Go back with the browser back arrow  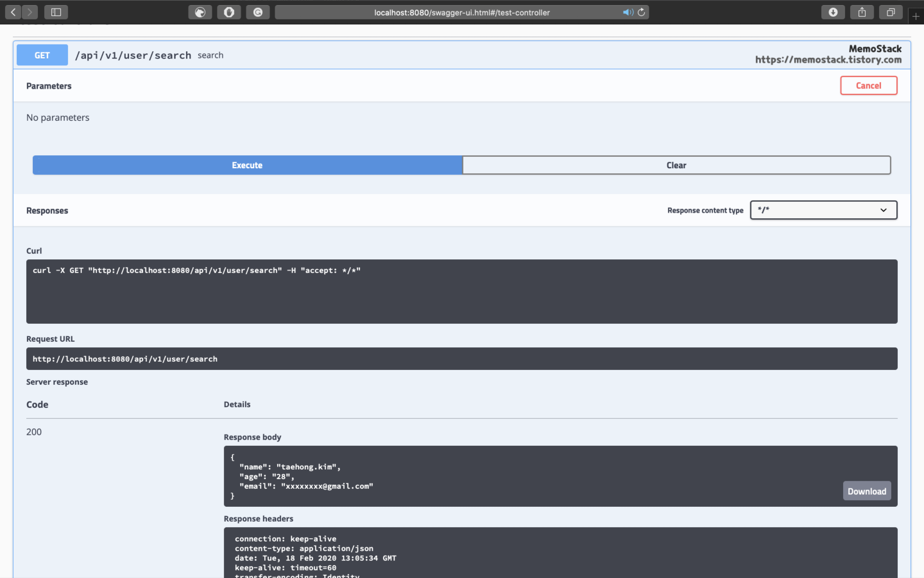click(13, 12)
